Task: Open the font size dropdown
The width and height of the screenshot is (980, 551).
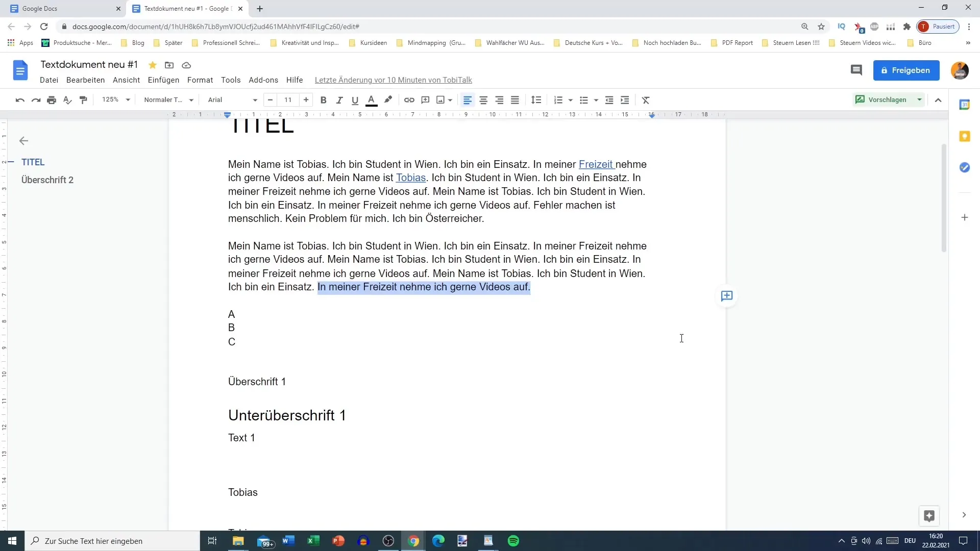Action: pos(288,99)
